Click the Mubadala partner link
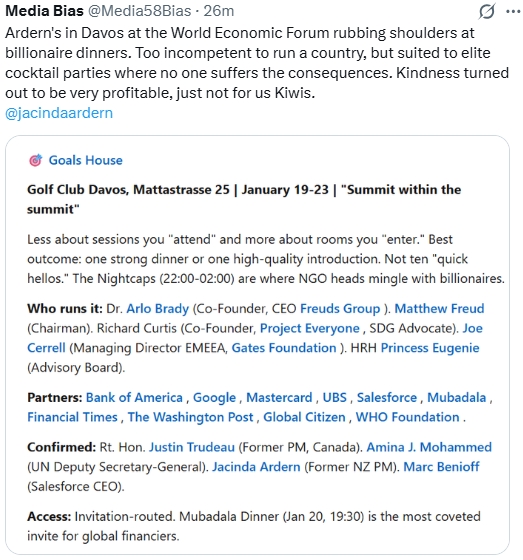This screenshot has width=523, height=560. 457,398
